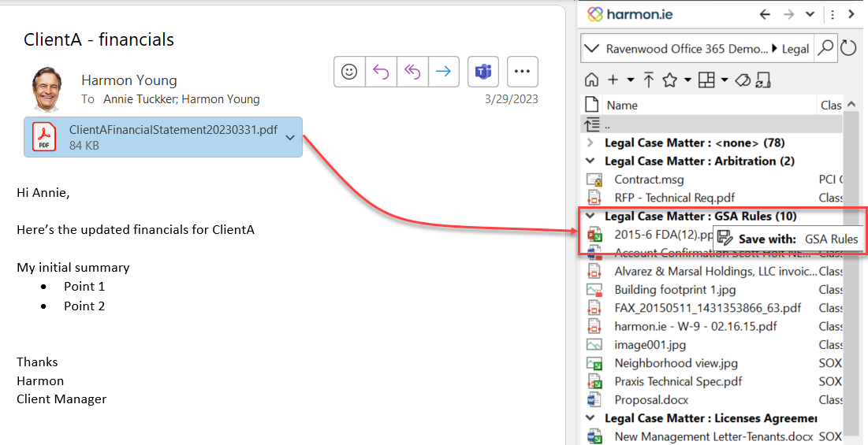Click Harmon Young's profile photo

pyautogui.click(x=47, y=90)
